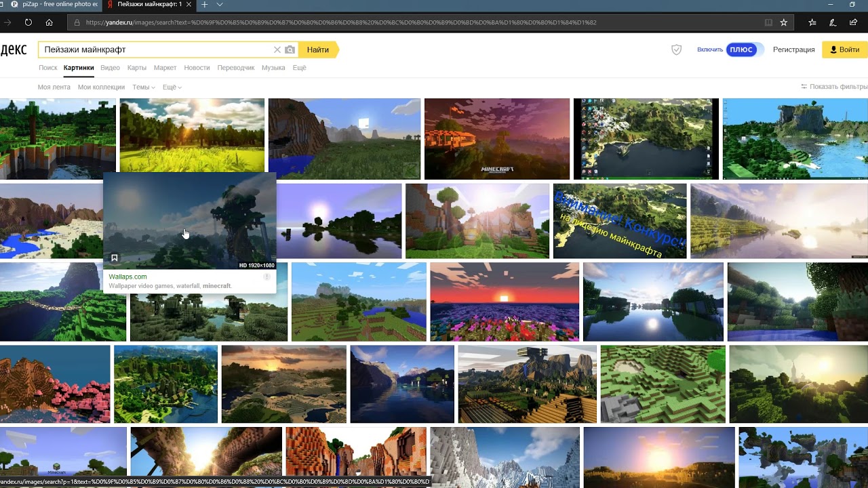
Task: Reload the page with the refresh icon
Action: coord(28,22)
